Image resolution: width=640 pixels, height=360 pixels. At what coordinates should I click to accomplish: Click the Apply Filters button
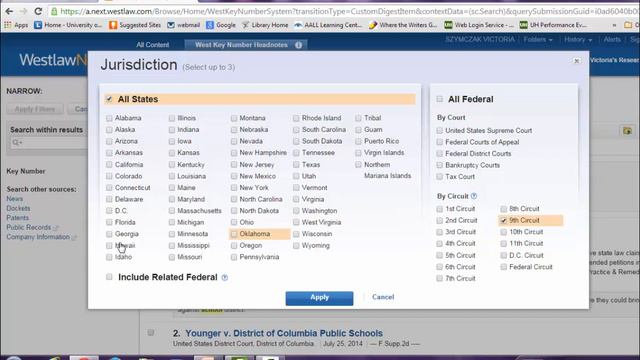pyautogui.click(x=35, y=109)
